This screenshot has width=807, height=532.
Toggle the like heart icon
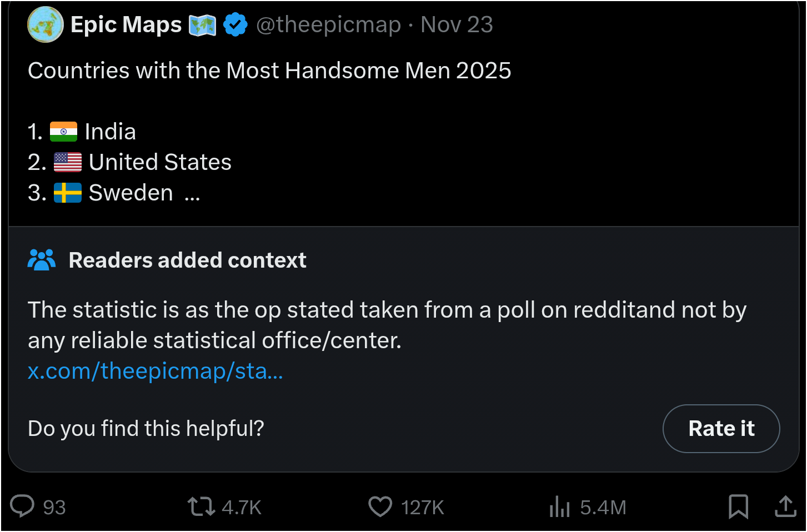coord(380,506)
